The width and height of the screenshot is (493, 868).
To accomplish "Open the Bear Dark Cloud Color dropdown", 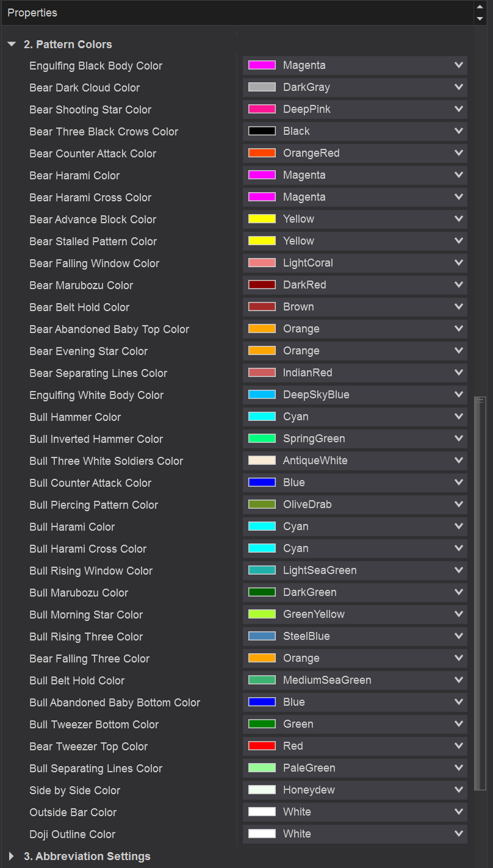I will pyautogui.click(x=354, y=87).
